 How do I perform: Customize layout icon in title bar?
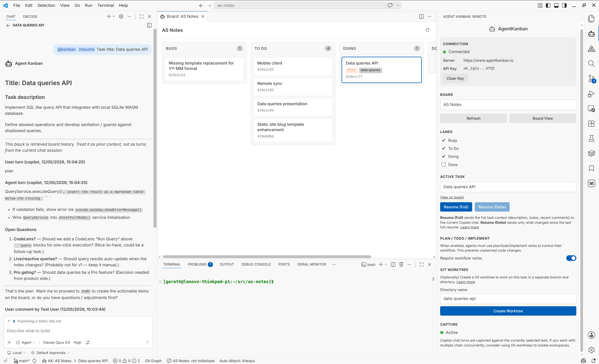pyautogui.click(x=540, y=5)
